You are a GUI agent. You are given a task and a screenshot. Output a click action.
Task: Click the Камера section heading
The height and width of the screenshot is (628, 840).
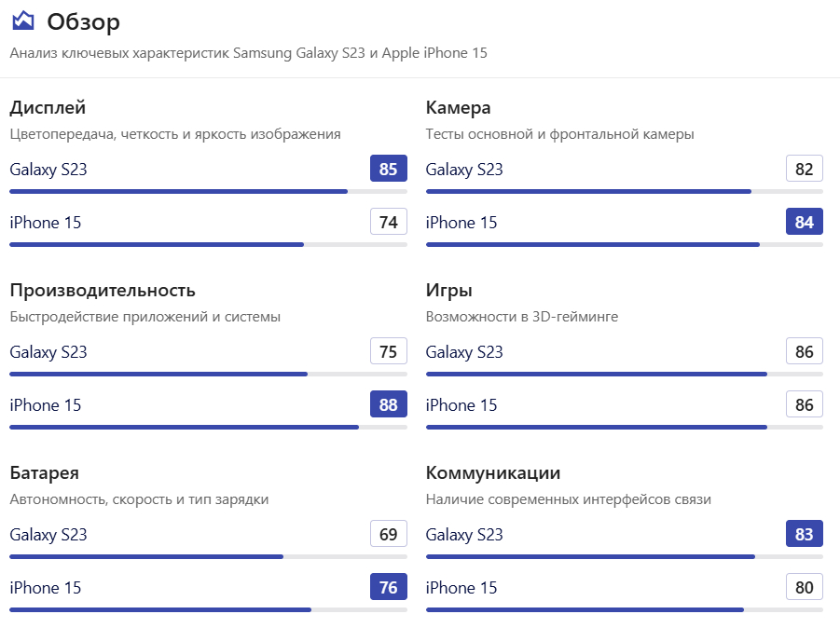click(x=458, y=108)
